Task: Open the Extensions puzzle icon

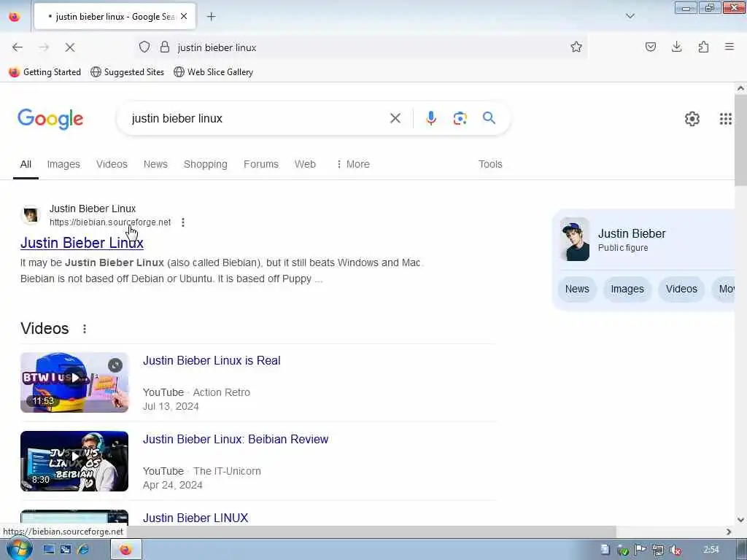Action: 703,47
